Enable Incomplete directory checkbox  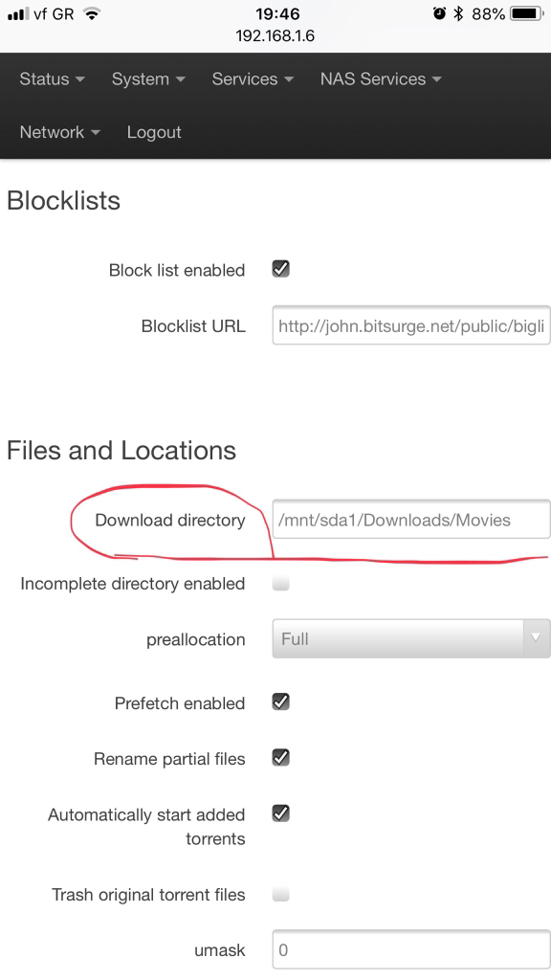click(281, 584)
